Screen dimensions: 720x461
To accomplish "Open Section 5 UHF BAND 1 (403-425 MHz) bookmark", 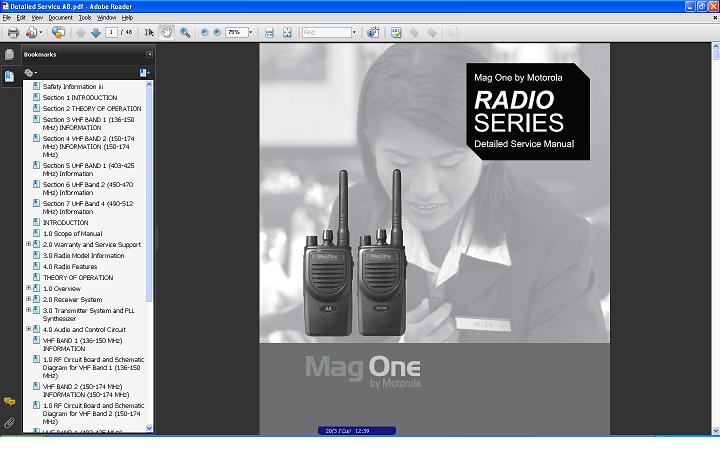I will tap(89, 169).
